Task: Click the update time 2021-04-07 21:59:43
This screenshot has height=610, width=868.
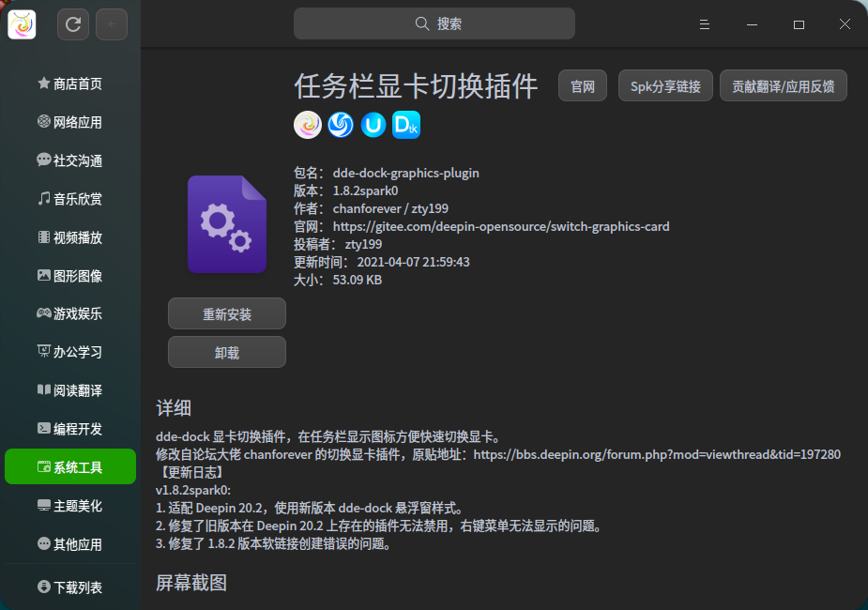Action: coord(413,262)
